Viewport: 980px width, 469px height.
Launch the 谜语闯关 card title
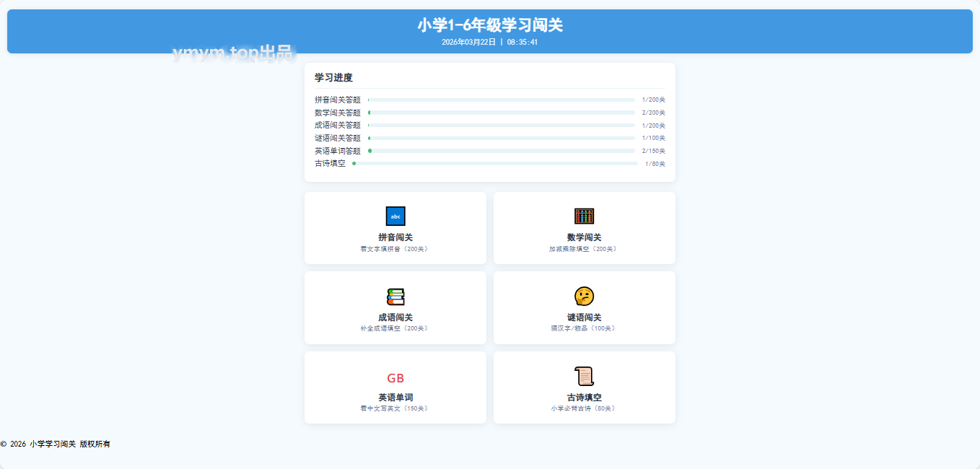[585, 317]
